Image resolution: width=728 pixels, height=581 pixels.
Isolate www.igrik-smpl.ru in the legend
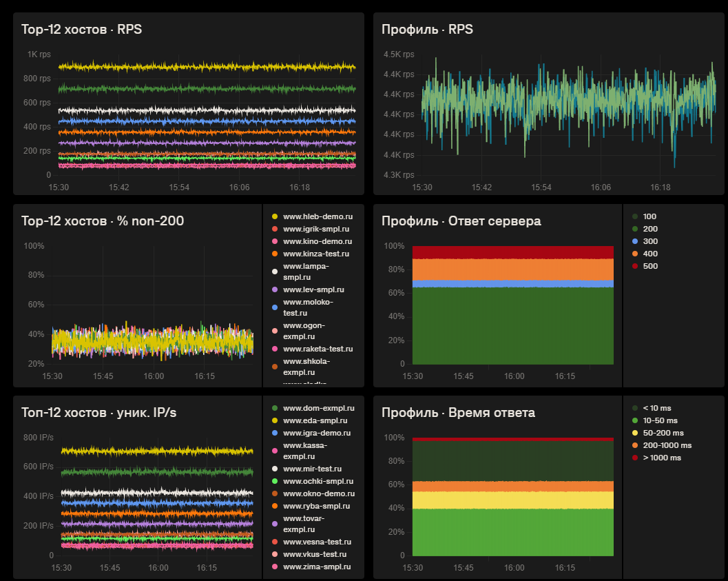click(315, 229)
